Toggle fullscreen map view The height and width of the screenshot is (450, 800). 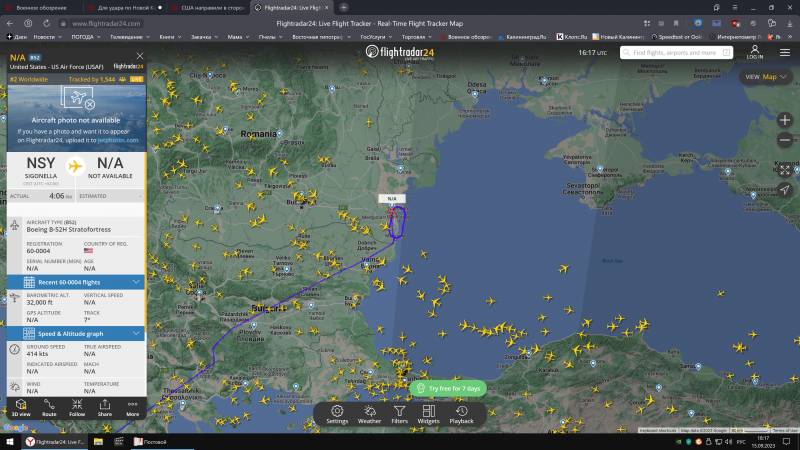(785, 170)
